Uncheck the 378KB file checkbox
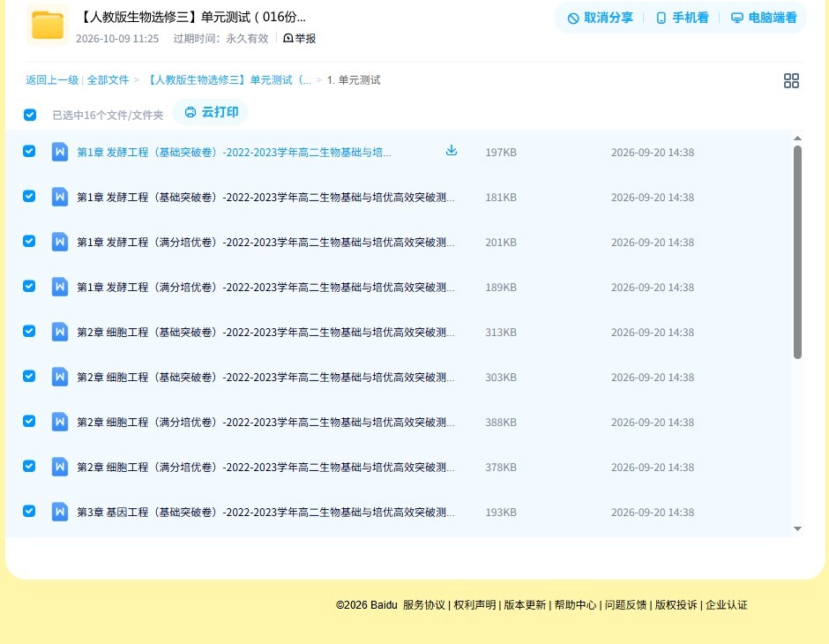The width and height of the screenshot is (829, 644). pos(29,466)
